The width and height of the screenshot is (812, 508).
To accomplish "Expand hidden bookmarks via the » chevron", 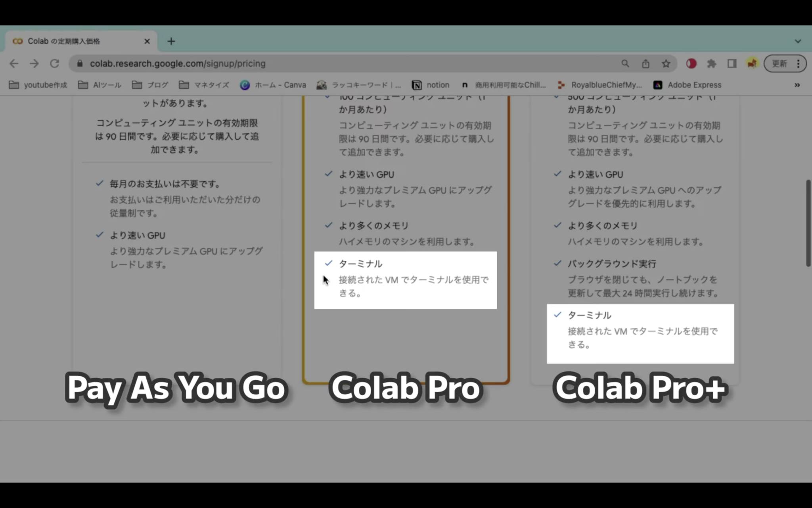I will click(797, 85).
